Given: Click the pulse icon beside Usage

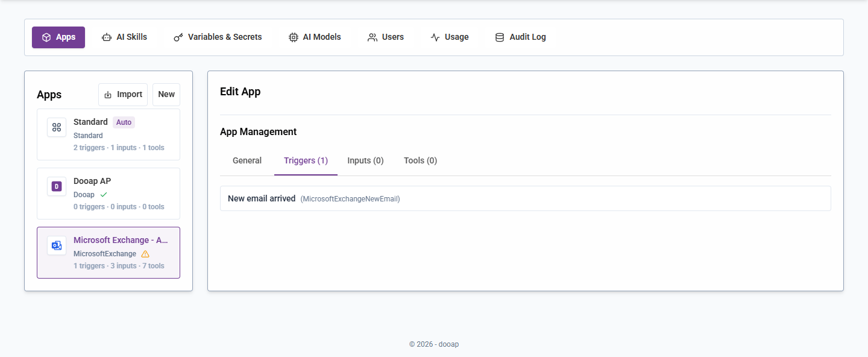Looking at the screenshot, I should coord(435,37).
